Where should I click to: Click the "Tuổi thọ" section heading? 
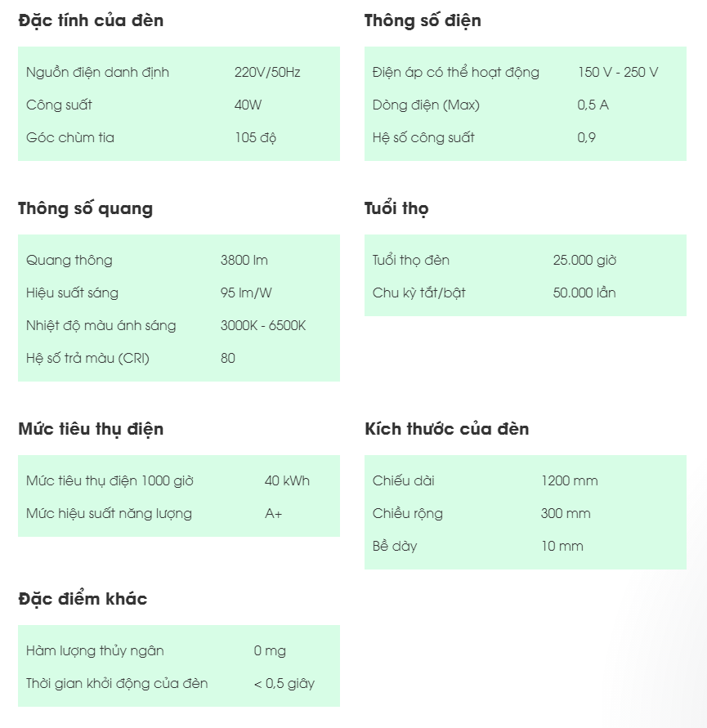(x=396, y=209)
